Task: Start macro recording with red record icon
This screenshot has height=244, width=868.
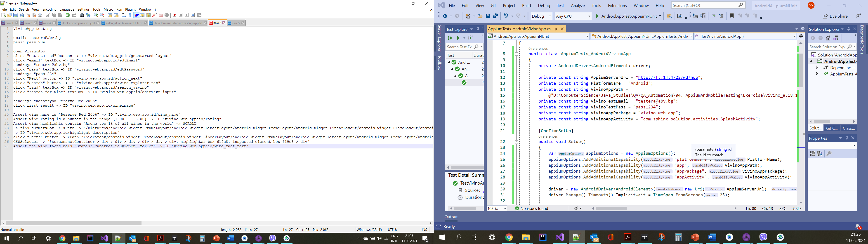Action: [175, 15]
